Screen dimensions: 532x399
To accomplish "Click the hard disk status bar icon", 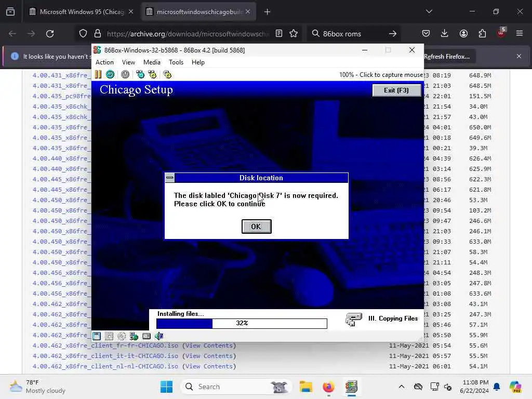I will pos(147,336).
